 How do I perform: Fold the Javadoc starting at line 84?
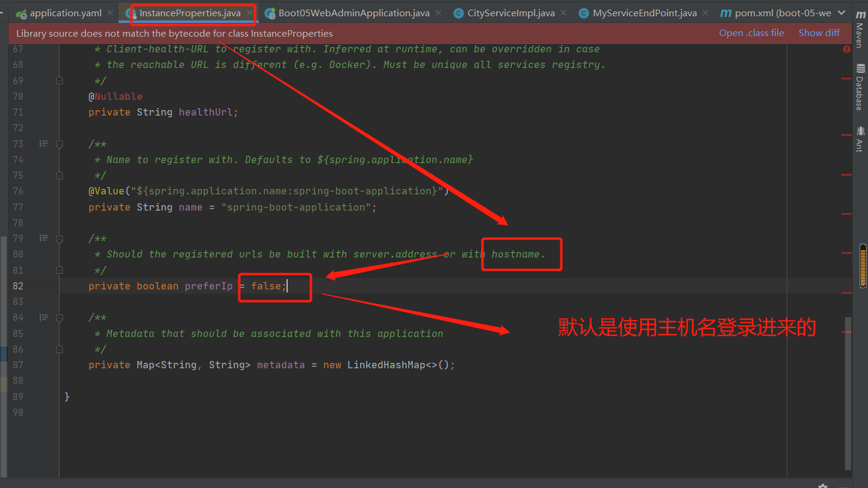(60, 317)
